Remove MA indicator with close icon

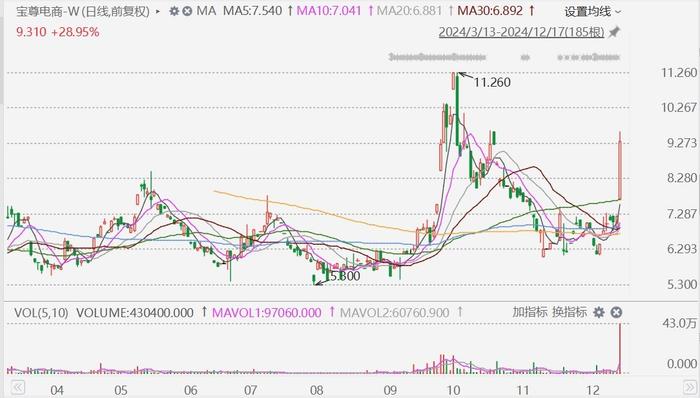(x=188, y=11)
